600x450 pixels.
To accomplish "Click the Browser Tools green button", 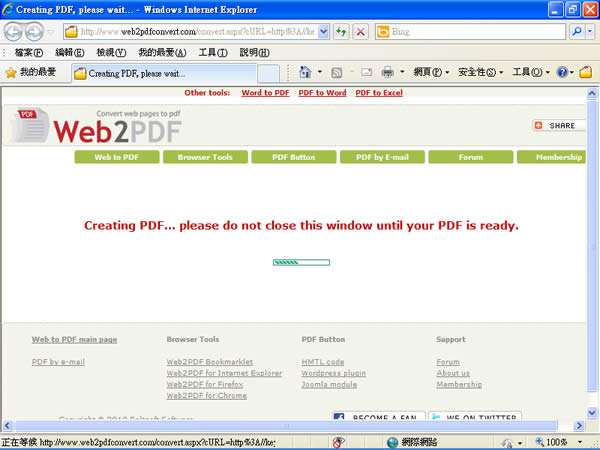I will tap(205, 157).
